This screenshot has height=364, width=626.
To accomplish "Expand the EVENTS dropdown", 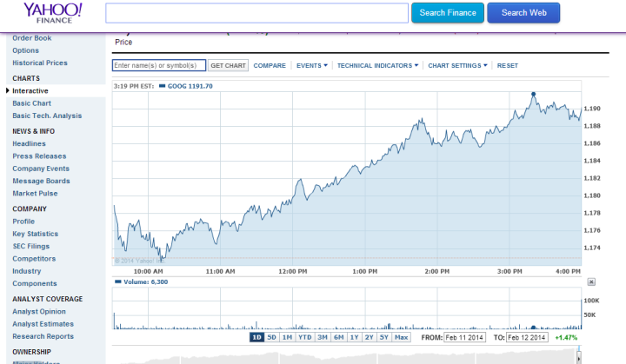I will (x=312, y=65).
